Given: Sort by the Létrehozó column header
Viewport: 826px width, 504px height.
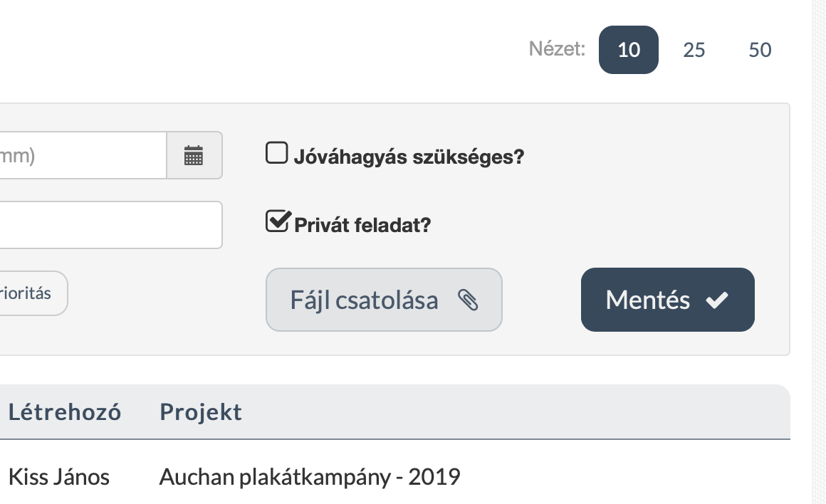Looking at the screenshot, I should (x=65, y=412).
